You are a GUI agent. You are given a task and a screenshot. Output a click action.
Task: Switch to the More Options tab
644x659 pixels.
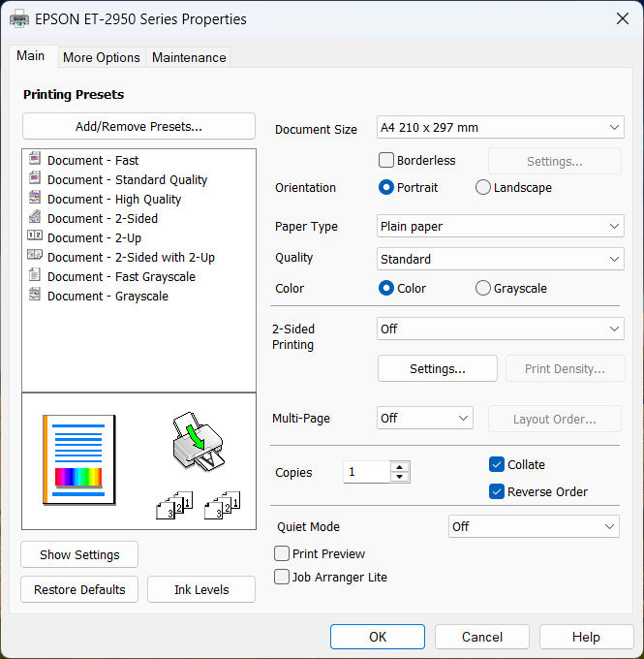(x=101, y=57)
